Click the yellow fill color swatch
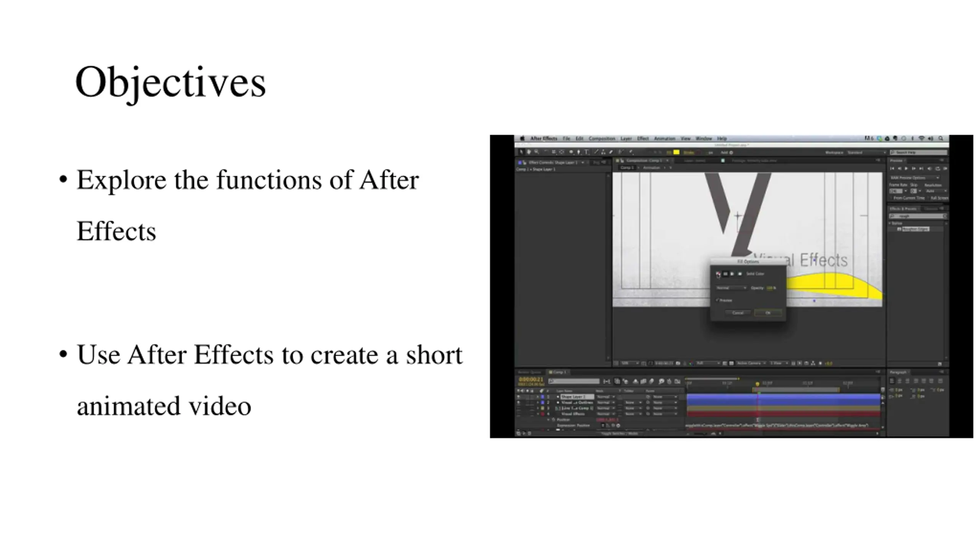Image resolution: width=980 pixels, height=551 pixels. [x=676, y=152]
